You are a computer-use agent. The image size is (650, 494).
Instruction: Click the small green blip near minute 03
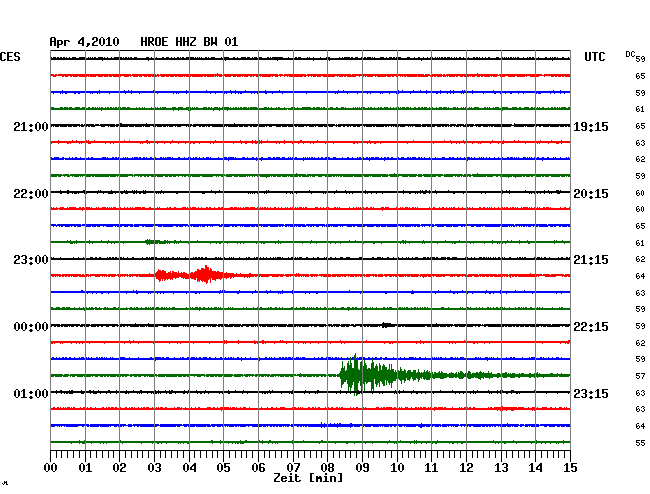pyautogui.click(x=154, y=242)
